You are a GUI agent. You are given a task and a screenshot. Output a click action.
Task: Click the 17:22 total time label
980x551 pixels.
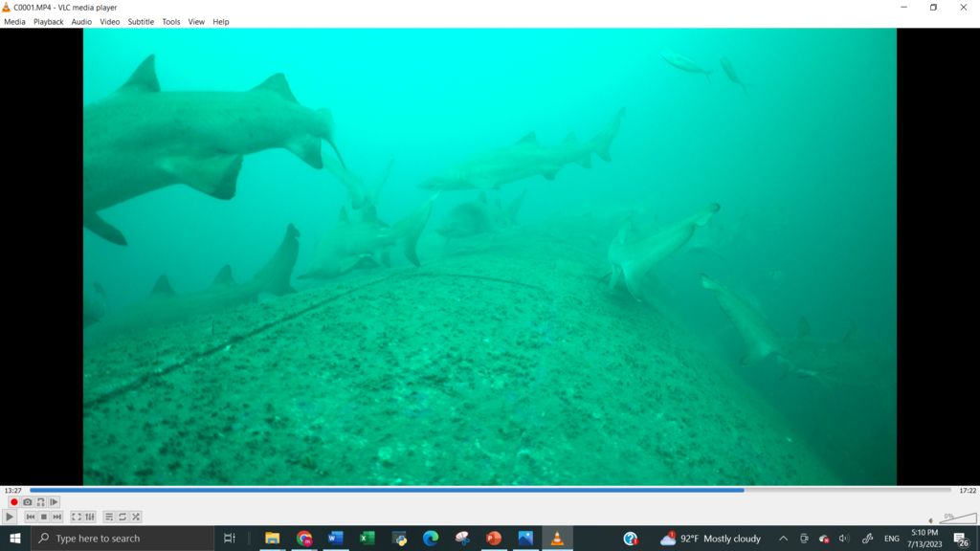pos(967,491)
